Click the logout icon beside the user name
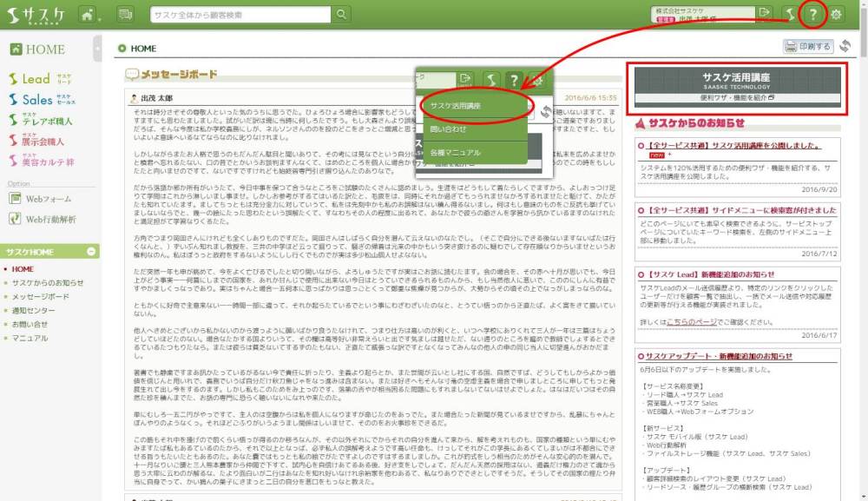 765,12
